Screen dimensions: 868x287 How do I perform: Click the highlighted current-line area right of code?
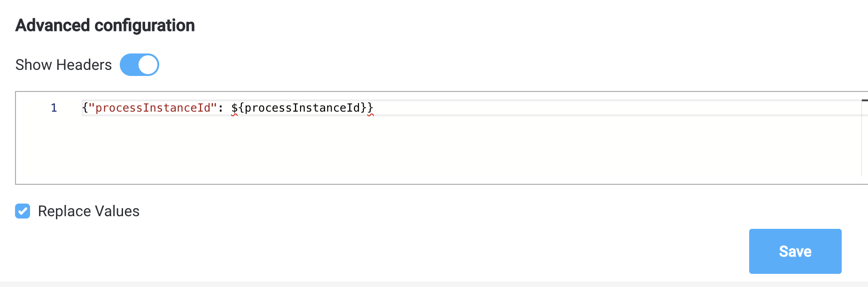coord(615,108)
